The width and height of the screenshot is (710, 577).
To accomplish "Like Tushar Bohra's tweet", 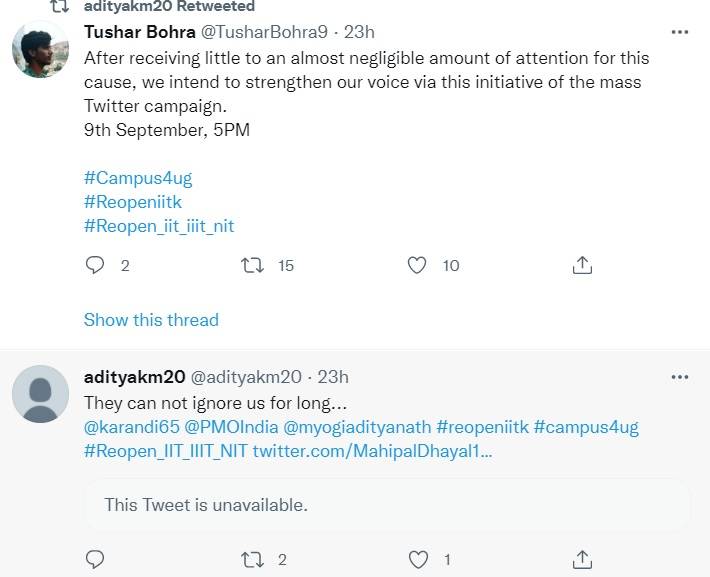I will pos(418,265).
